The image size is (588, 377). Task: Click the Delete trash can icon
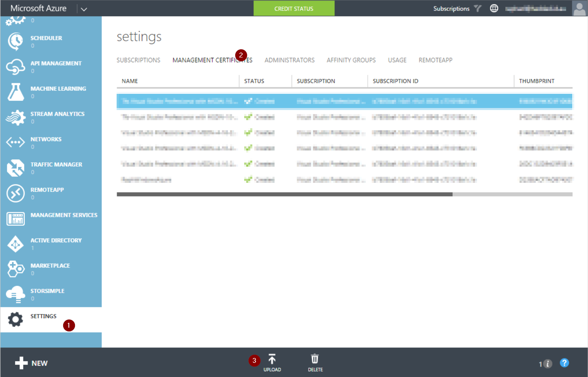click(x=315, y=359)
